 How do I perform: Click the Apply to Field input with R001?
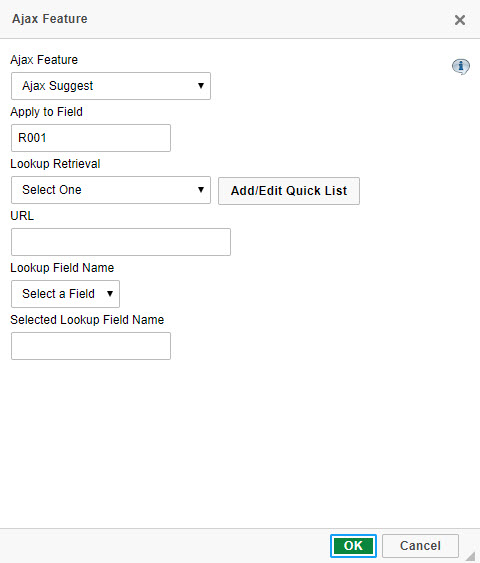point(91,138)
